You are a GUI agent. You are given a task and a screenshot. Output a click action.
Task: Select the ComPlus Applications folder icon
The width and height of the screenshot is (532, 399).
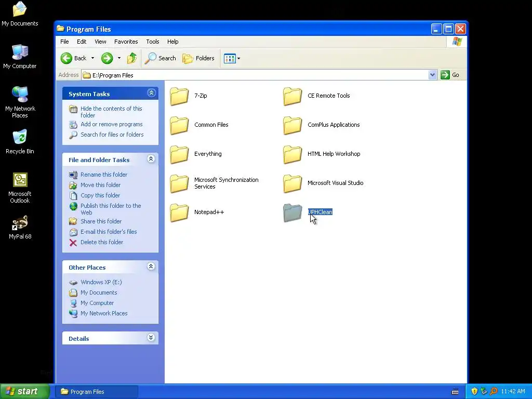click(292, 125)
